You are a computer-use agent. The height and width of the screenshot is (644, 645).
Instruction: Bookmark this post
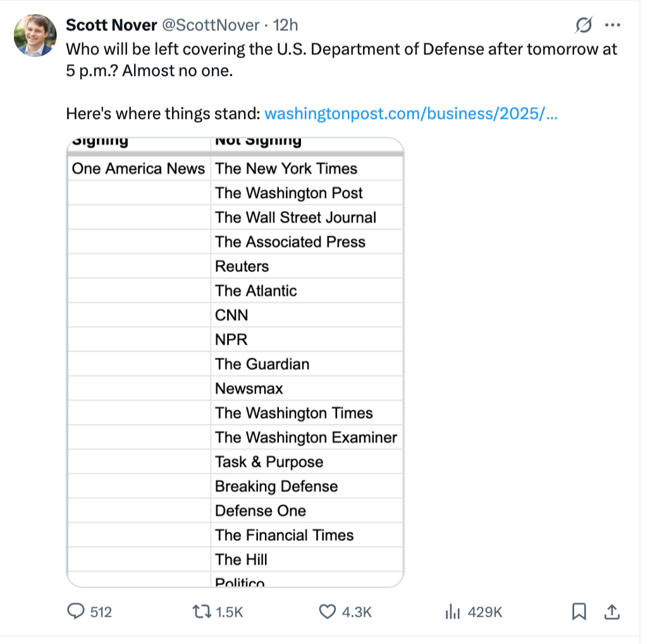pyautogui.click(x=579, y=612)
